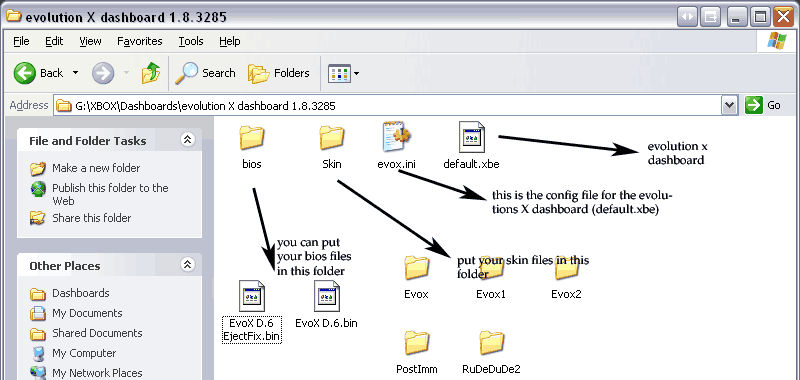This screenshot has height=380, width=800.
Task: Open the Views dropdown button
Action: pyautogui.click(x=343, y=73)
